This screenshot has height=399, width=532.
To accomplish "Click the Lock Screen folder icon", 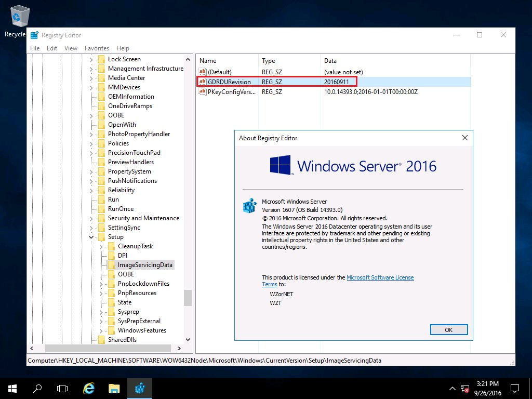I will click(x=101, y=59).
